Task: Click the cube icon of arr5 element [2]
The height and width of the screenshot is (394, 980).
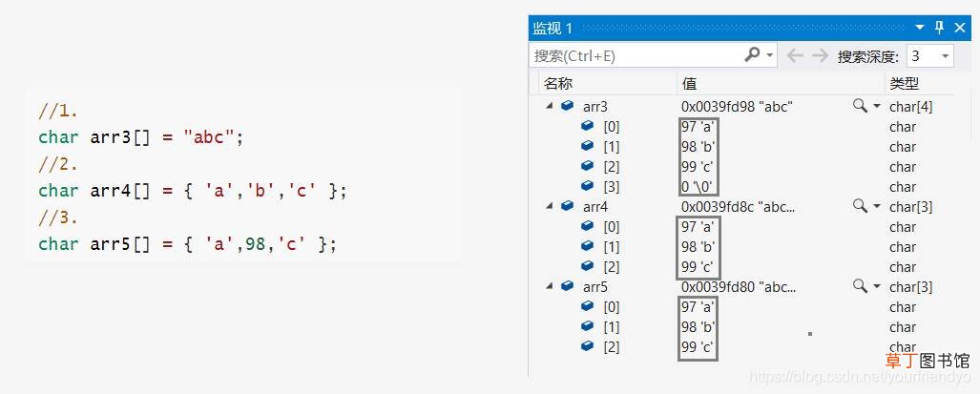Action: pos(587,345)
